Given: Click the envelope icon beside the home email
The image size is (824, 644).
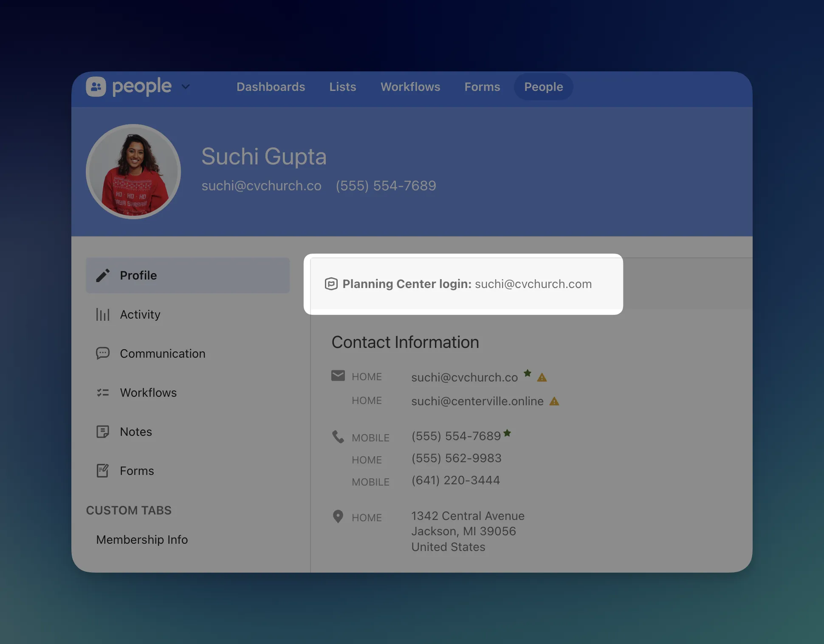Looking at the screenshot, I should [x=338, y=376].
